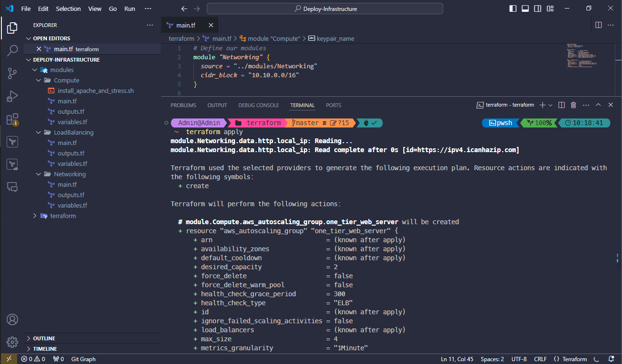Viewport: 622px width, 364px height.
Task: Switch to the Output tab
Action: (217, 105)
